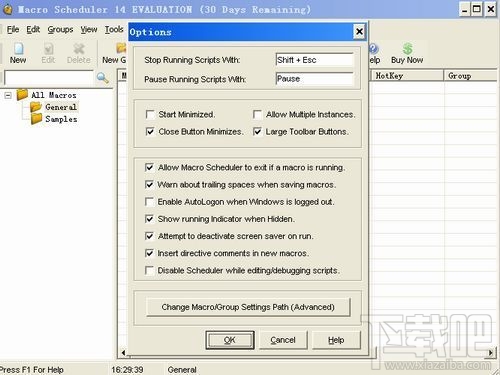Toggle Attempt to deactivate screen saver
Viewport: 500px width, 375px height.
click(149, 236)
